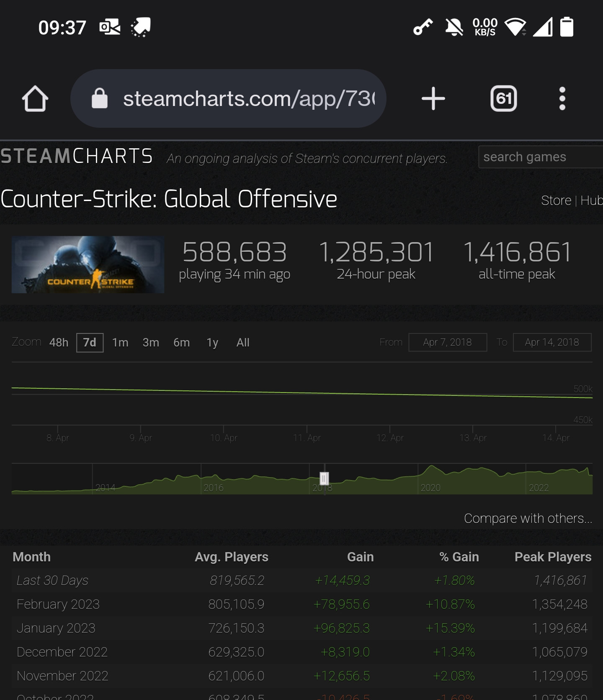Image resolution: width=603 pixels, height=700 pixels.
Task: Edit the From date Apr 7, 2018
Action: point(448,342)
